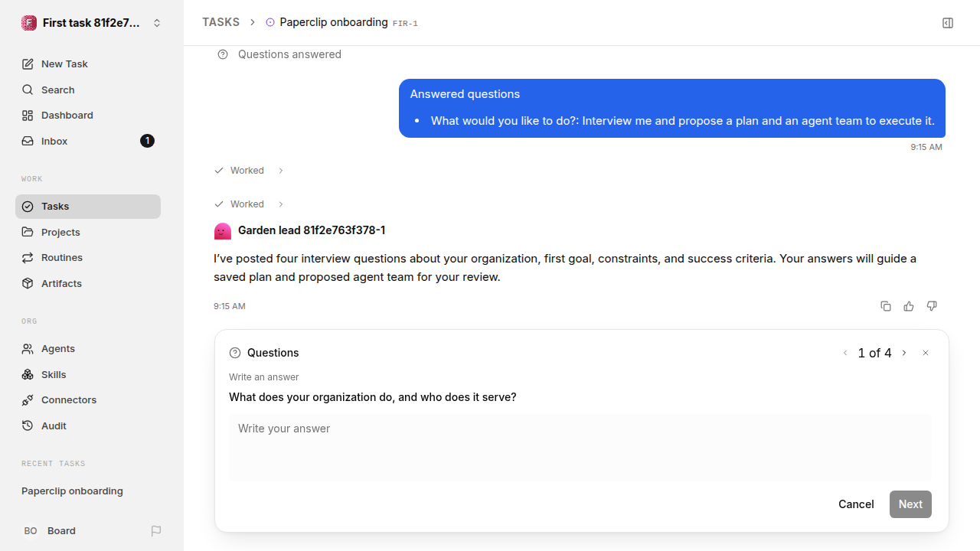Image resolution: width=980 pixels, height=551 pixels.
Task: Give the message a thumbs up
Action: (x=909, y=306)
